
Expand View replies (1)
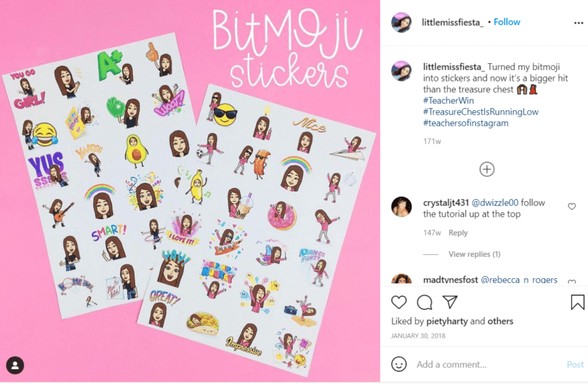(x=474, y=254)
